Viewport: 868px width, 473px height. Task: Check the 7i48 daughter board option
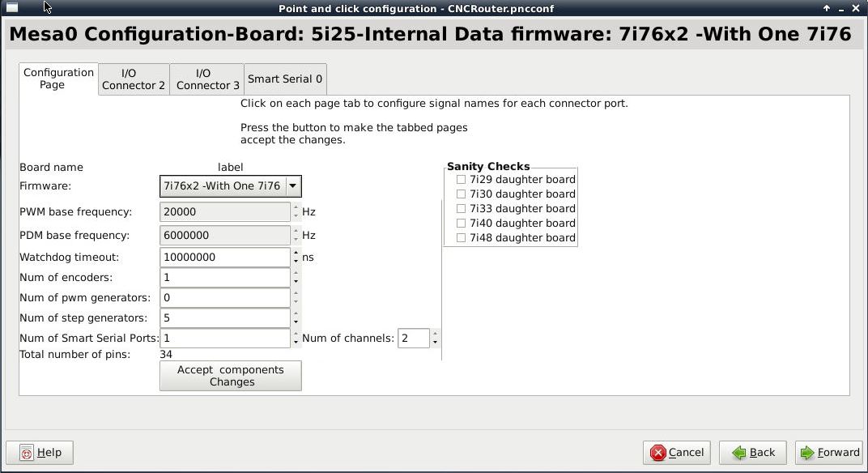pyautogui.click(x=461, y=237)
